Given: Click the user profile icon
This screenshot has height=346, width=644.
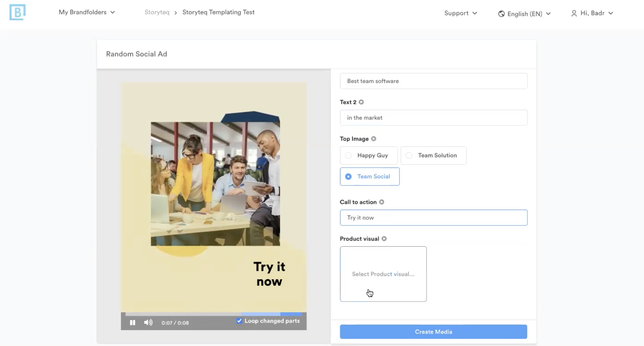Looking at the screenshot, I should [x=574, y=13].
